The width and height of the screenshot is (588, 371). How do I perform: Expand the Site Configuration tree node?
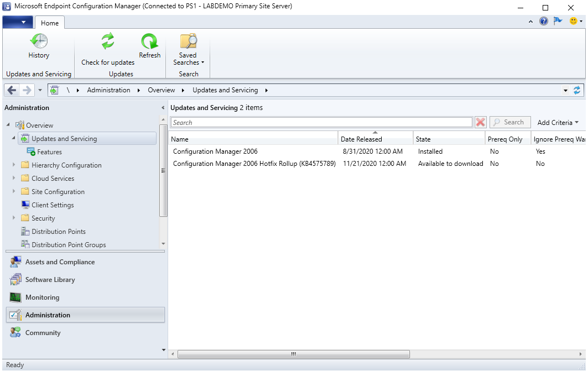click(x=14, y=192)
